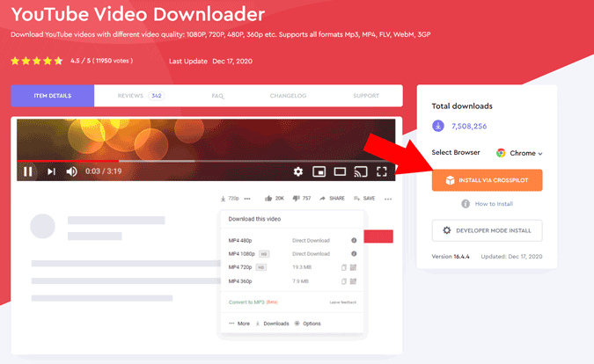Show QR code for MP4 360p

coord(353,281)
